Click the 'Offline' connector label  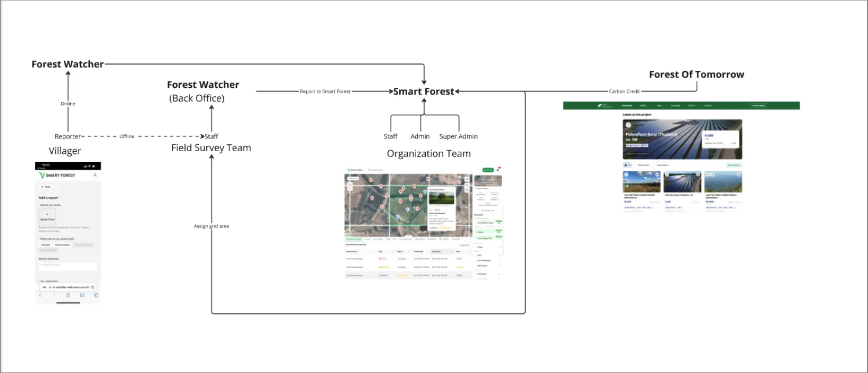tap(127, 136)
